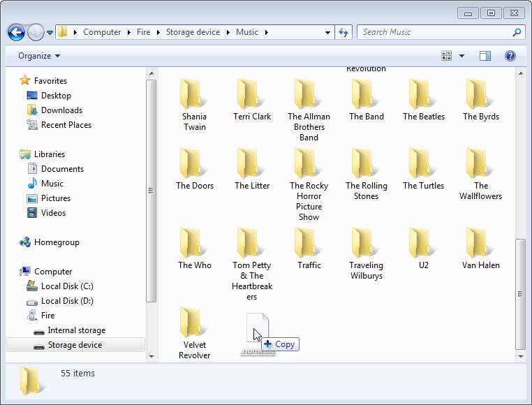Select Music in the address path
Image resolution: width=532 pixels, height=405 pixels.
tap(247, 32)
